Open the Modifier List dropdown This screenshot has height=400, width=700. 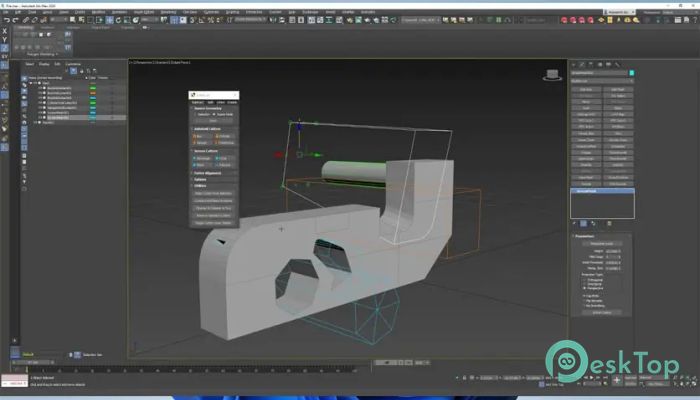point(602,81)
